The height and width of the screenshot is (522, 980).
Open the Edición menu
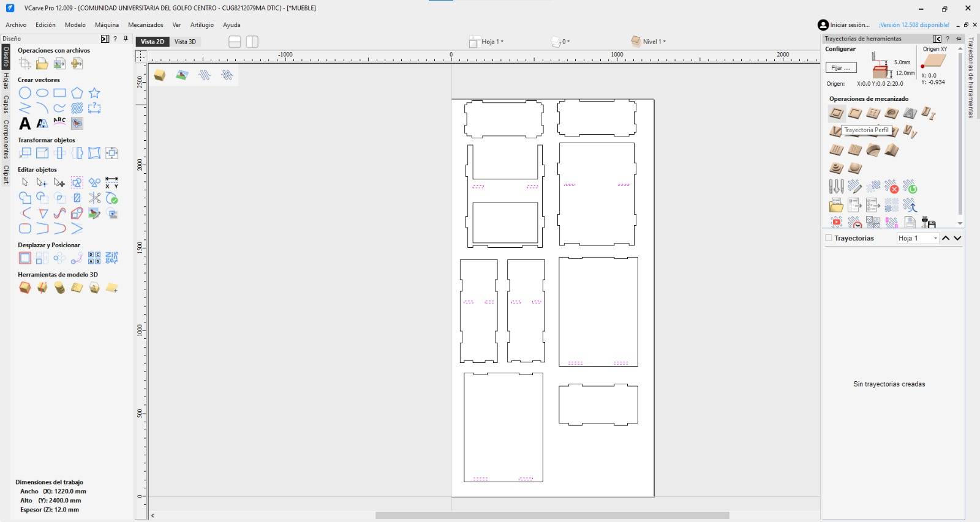[x=45, y=25]
